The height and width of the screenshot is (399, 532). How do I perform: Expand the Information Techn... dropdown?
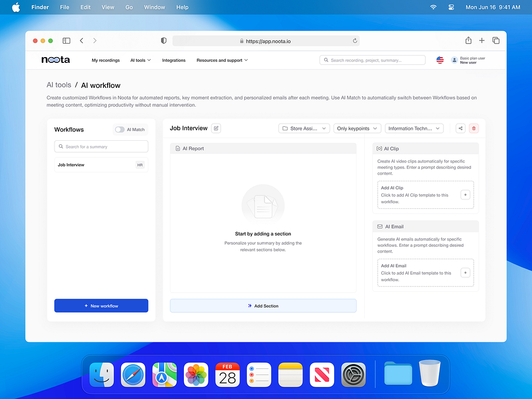(414, 128)
